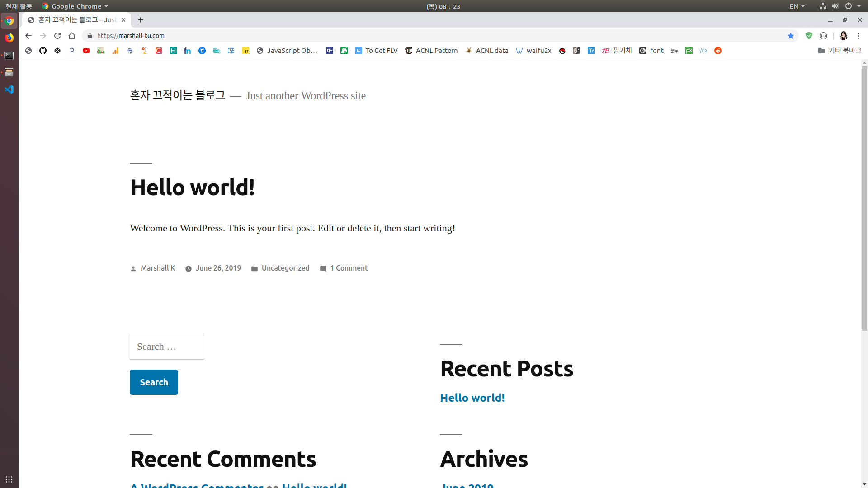Open the YouTube bookmark icon
The image size is (868, 488).
tap(86, 51)
